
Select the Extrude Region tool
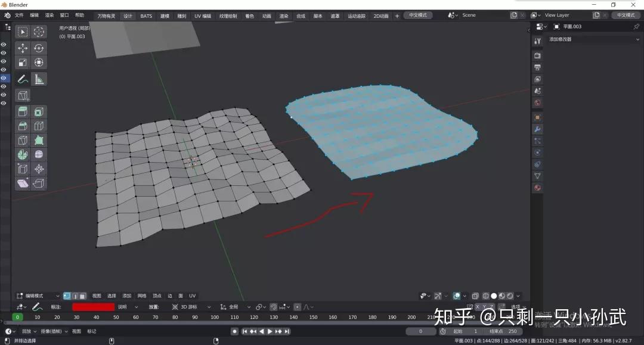pyautogui.click(x=22, y=111)
